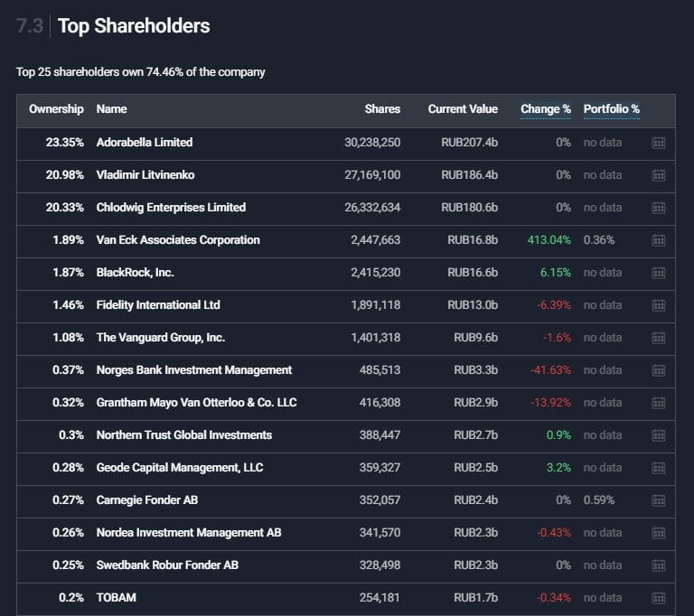Open the table icon in Northern Trust row
694x616 pixels.
tap(659, 435)
